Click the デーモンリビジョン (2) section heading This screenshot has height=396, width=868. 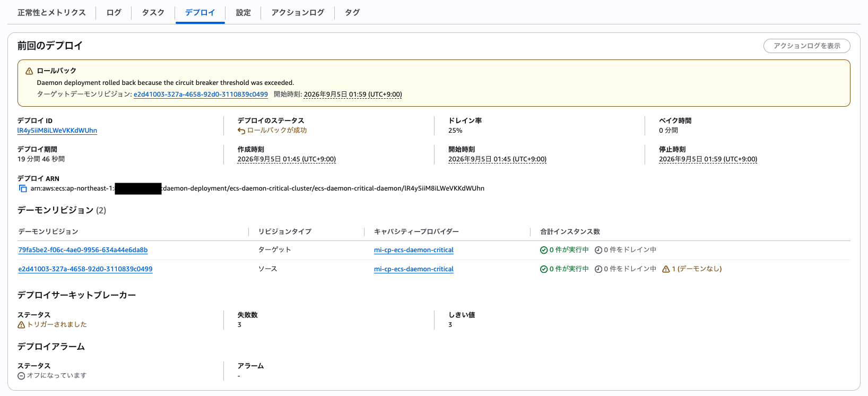[62, 210]
